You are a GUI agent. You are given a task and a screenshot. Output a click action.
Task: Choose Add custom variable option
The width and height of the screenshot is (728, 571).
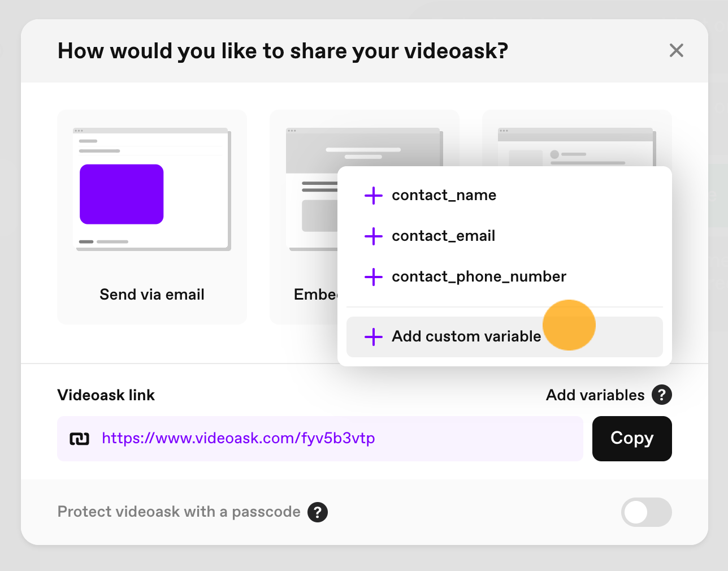click(x=504, y=337)
